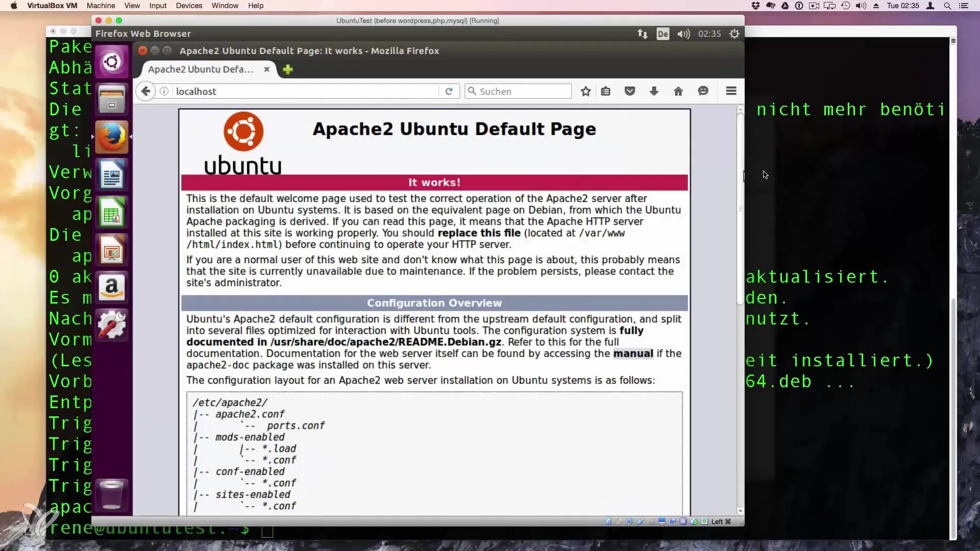Open Firefox downloads arrow
This screenshot has height=551, width=980.
tap(654, 91)
